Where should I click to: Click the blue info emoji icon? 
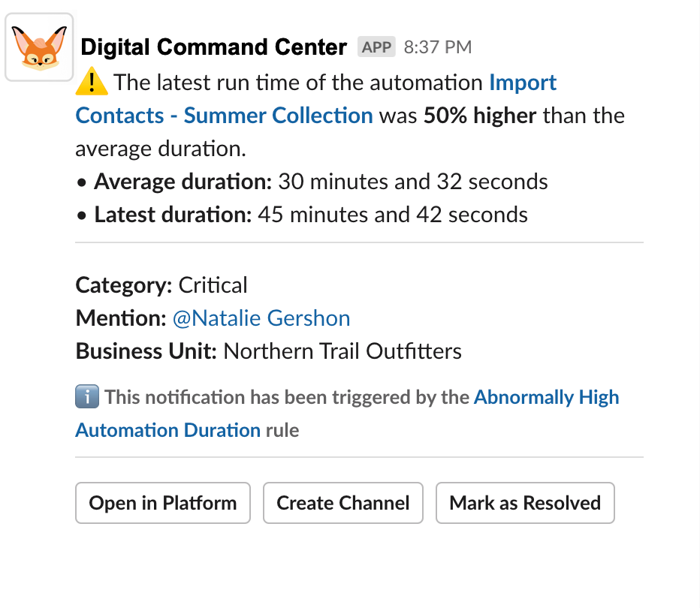click(87, 397)
